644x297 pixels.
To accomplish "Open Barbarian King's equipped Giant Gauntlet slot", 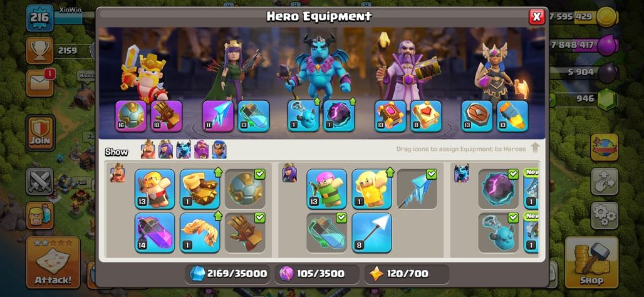I will [167, 116].
